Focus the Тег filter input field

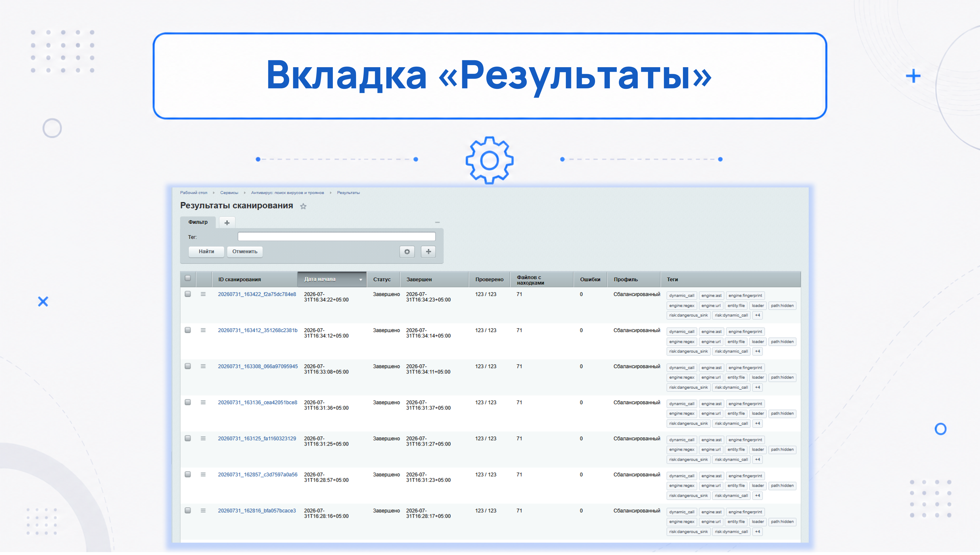point(336,237)
